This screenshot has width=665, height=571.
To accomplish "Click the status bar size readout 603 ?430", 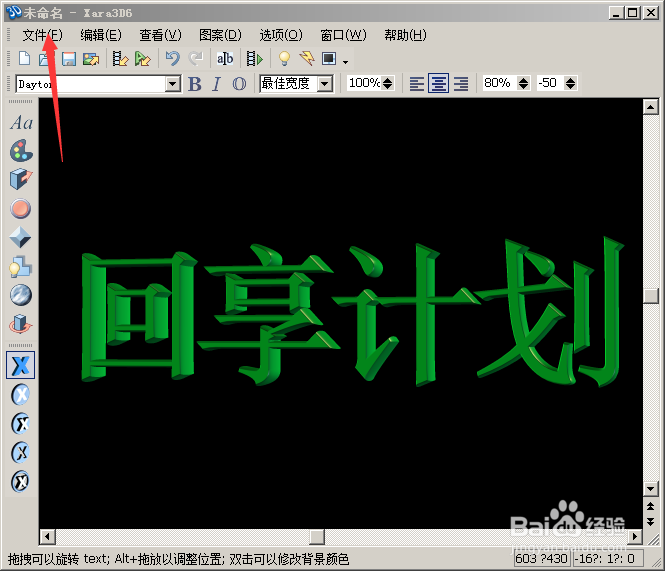I will pos(542,558).
